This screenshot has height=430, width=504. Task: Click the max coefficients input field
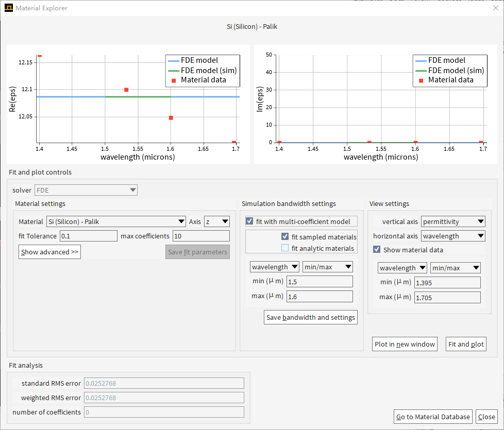click(x=201, y=236)
